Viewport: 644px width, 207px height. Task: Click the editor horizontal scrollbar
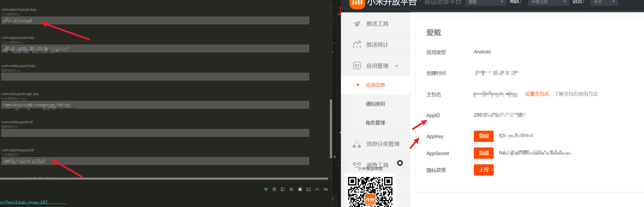click(164, 179)
